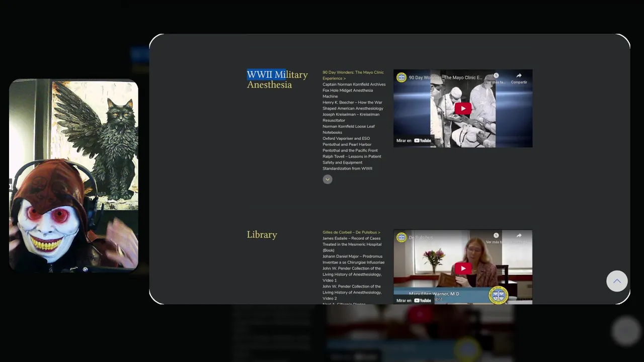The width and height of the screenshot is (644, 362).
Task: Open Norman Kornfield Loose Leaf Notebooks link
Action: 349,130
